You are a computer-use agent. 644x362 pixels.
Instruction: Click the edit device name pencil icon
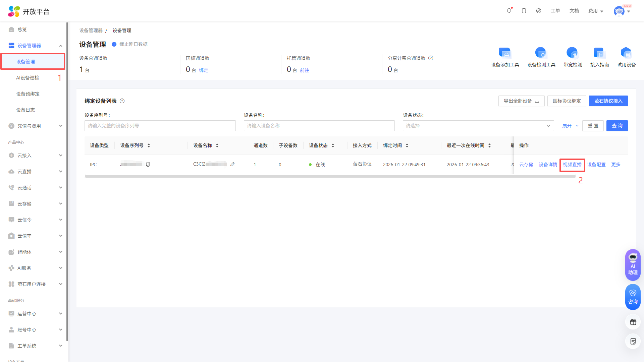pos(232,164)
